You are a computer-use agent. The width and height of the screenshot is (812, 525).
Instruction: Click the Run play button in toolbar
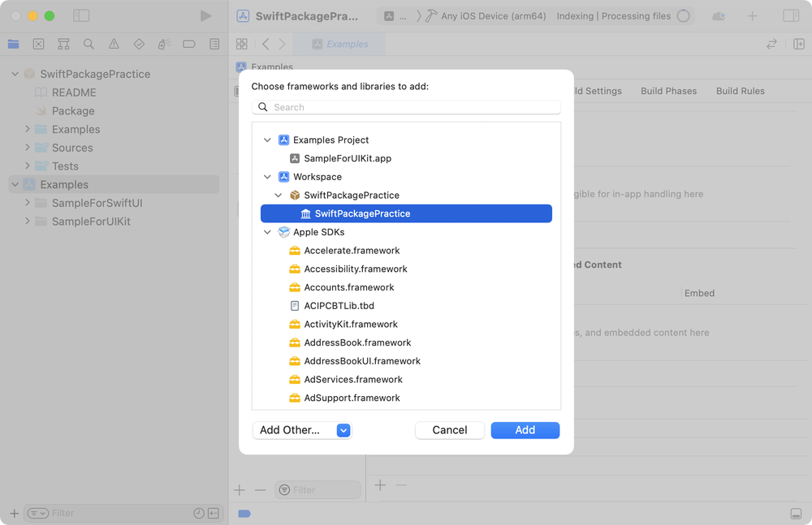coord(205,16)
